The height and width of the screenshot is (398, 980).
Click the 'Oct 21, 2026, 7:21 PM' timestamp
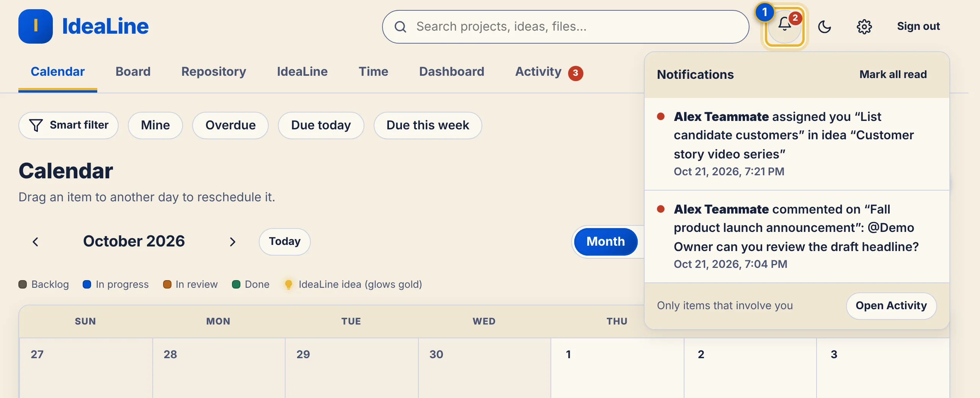pos(729,172)
